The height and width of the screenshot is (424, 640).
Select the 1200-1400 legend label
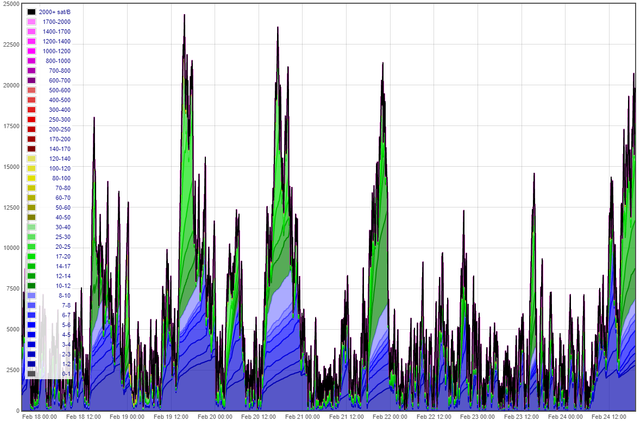(x=56, y=41)
